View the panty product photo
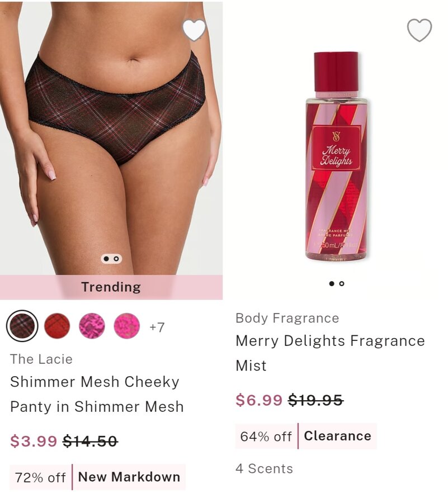This screenshot has width=448, height=503. [111, 138]
